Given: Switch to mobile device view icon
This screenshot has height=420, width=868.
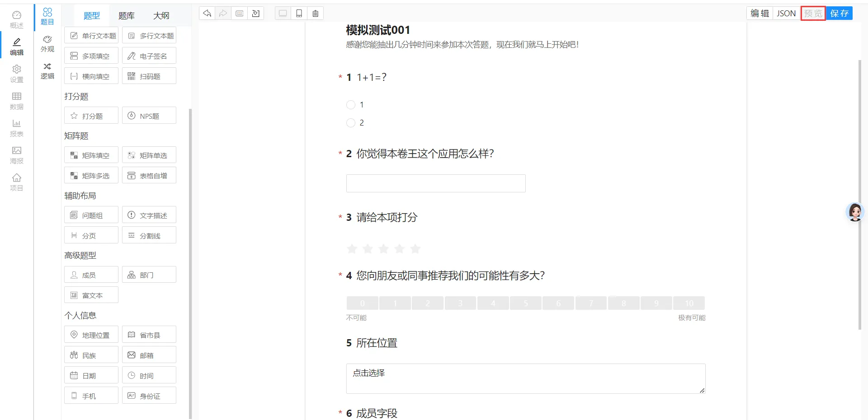Looking at the screenshot, I should point(299,14).
